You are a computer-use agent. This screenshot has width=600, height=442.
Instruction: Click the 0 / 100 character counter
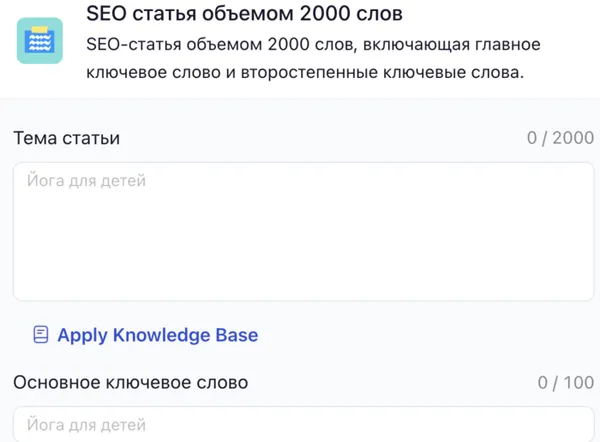coord(565,382)
